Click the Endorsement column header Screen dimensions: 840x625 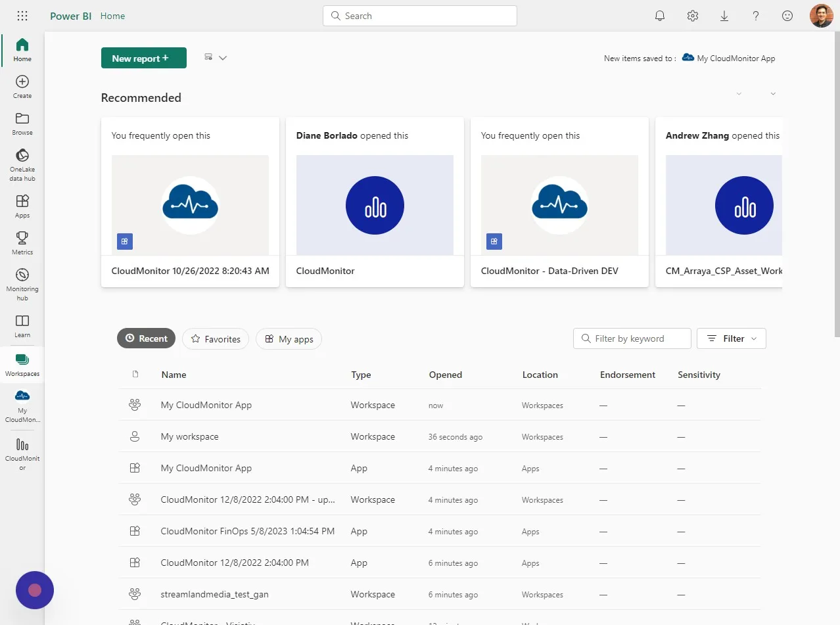pos(628,375)
